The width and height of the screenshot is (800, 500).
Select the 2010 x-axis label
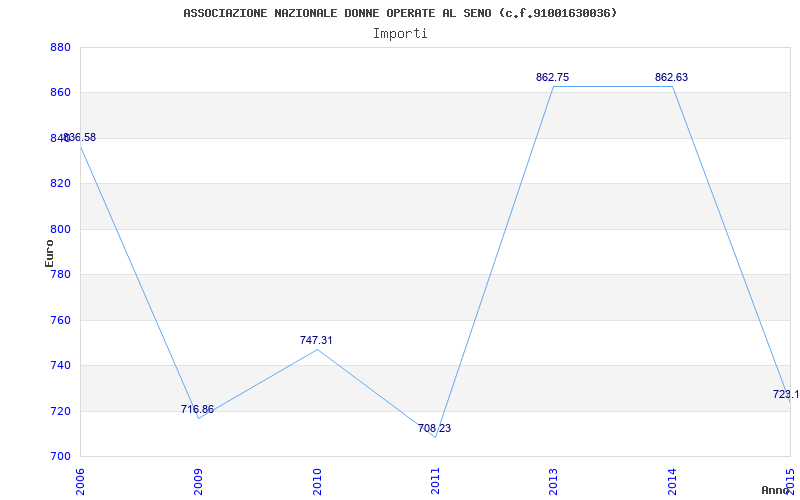pos(317,482)
